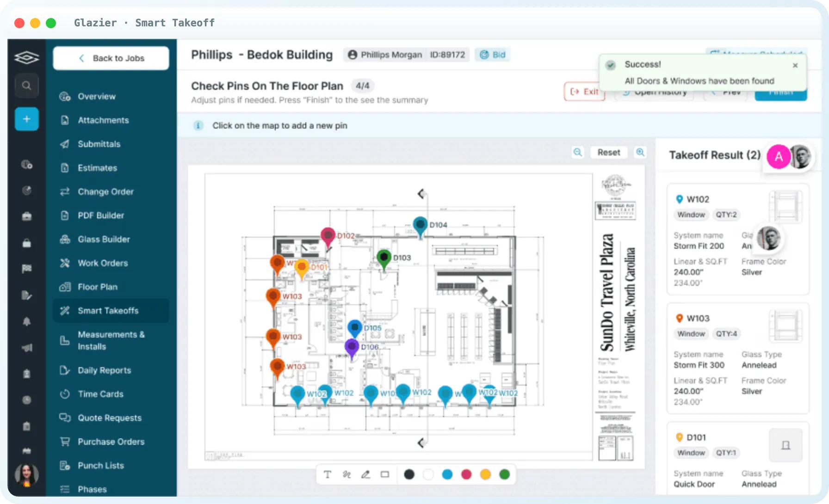Close the Success notification

tap(795, 65)
